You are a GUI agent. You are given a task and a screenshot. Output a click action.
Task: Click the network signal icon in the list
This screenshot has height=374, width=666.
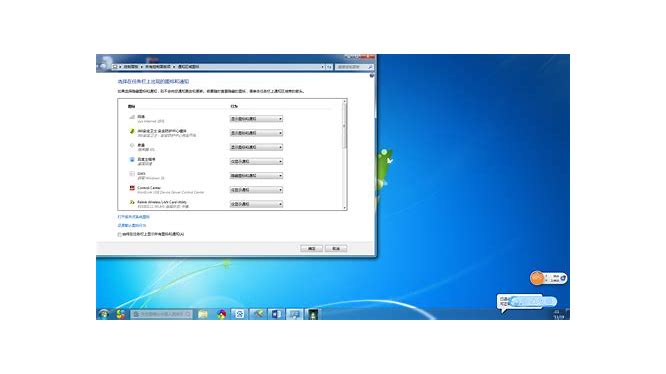pos(132,117)
